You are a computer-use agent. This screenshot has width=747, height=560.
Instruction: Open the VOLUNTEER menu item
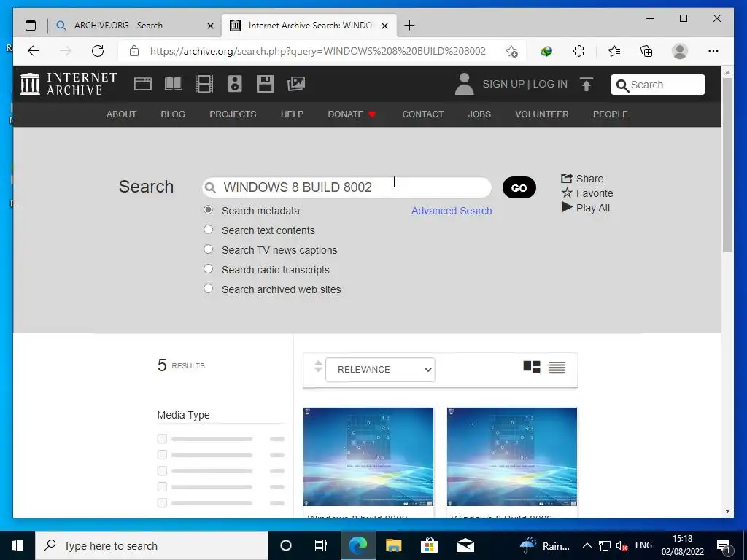(542, 114)
